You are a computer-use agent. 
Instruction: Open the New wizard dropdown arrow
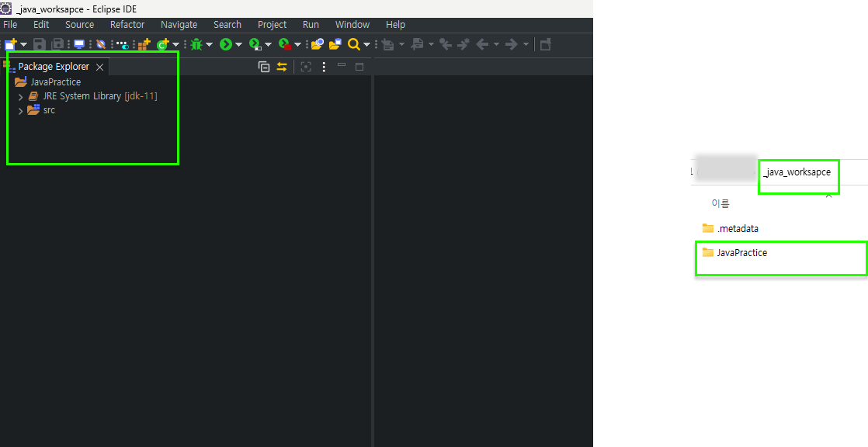tap(24, 45)
